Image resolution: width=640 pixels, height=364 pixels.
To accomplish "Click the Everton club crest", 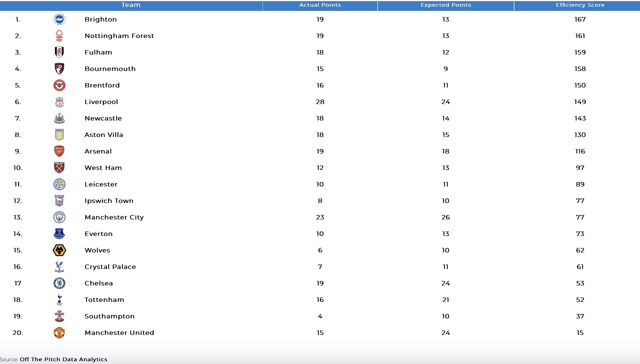I will tap(59, 234).
